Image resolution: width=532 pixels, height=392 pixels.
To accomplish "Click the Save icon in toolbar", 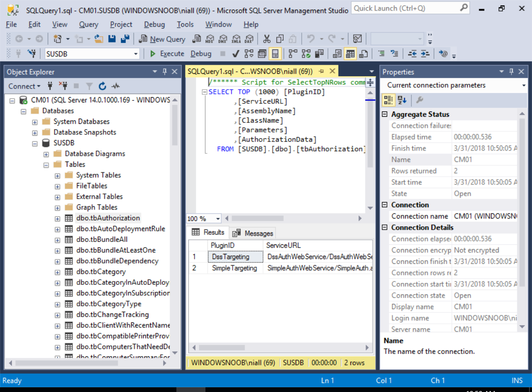I will [112, 39].
